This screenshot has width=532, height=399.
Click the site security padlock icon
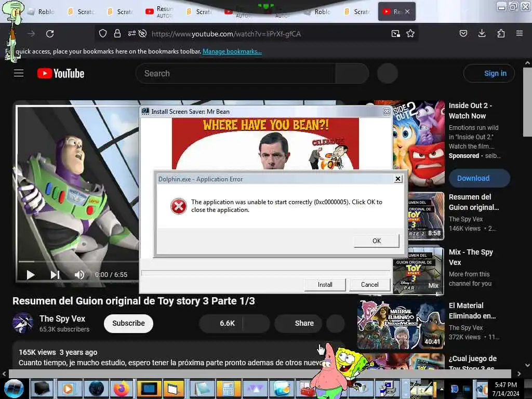coord(117,33)
